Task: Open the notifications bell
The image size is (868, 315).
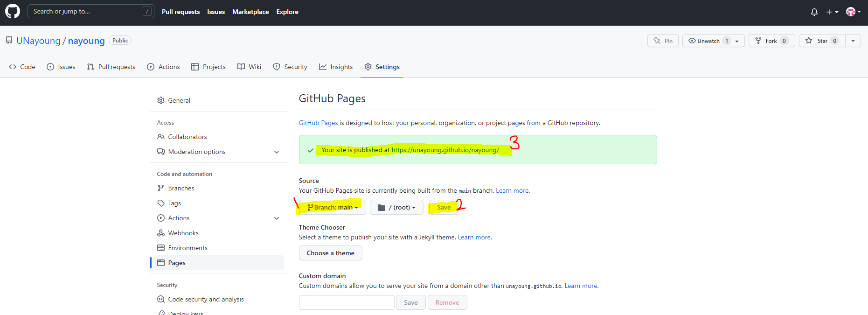Action: coord(814,12)
